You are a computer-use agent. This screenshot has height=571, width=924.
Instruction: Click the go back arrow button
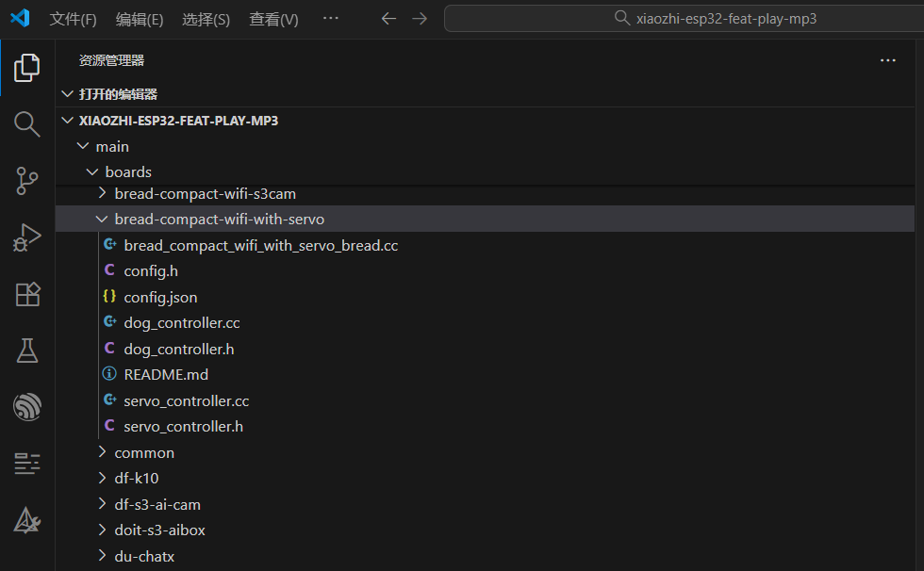pos(388,19)
